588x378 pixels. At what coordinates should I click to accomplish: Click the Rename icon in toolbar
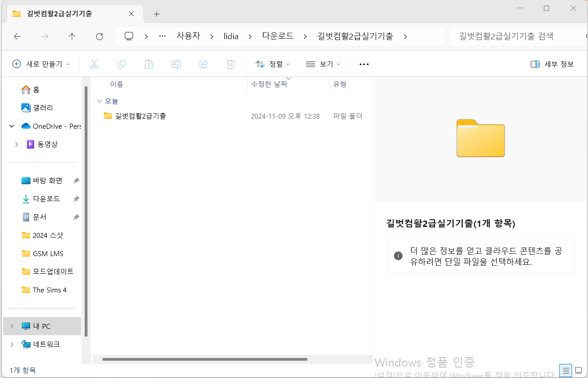(176, 64)
